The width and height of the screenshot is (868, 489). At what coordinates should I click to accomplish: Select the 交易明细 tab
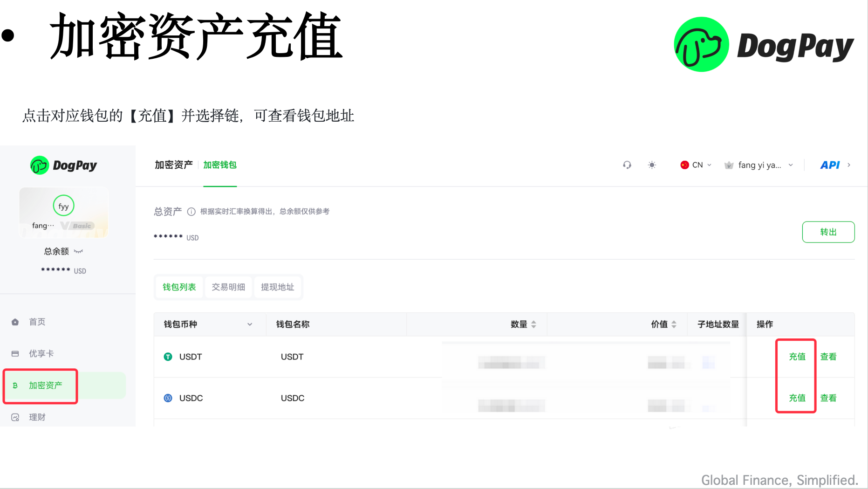click(228, 287)
